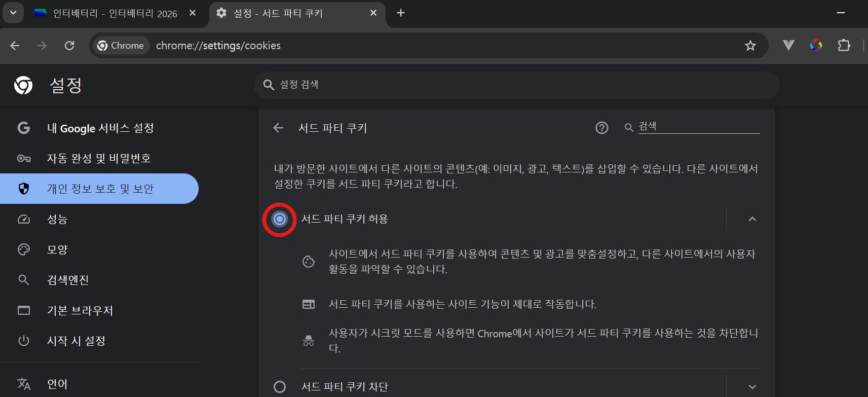868x397 pixels.
Task: Open 시작 시 설정 in the sidebar
Action: 76,341
